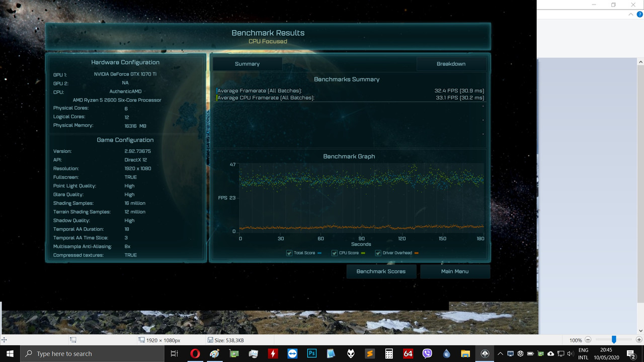Switch to the Ashes of the Singularity taskbar icon

click(485, 353)
